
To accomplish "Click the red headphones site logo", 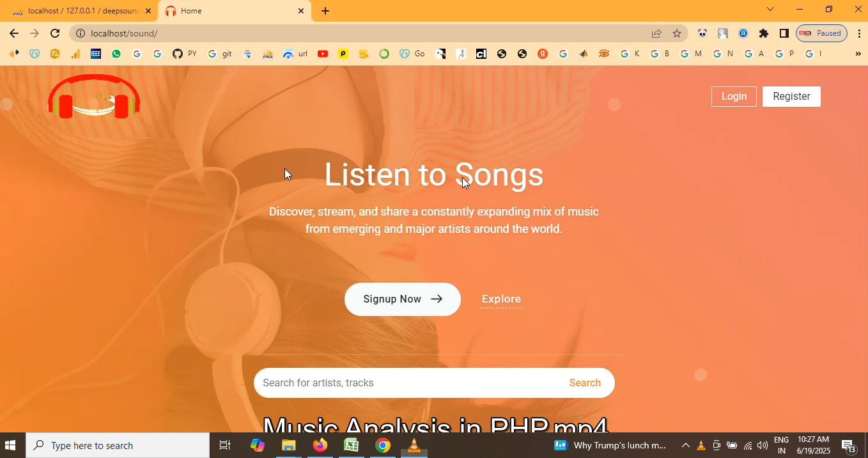I will [94, 97].
